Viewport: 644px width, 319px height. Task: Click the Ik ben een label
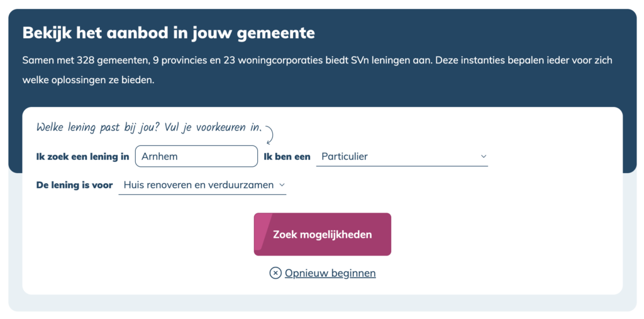287,157
